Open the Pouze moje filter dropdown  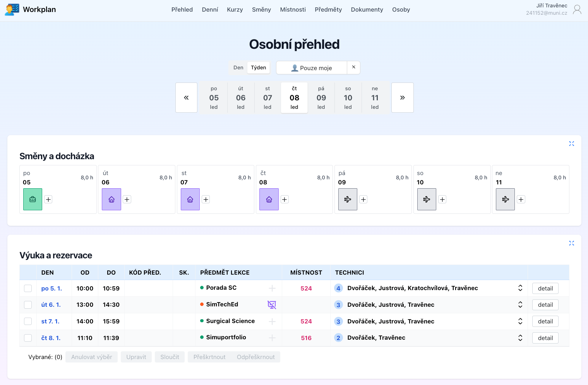tap(312, 68)
